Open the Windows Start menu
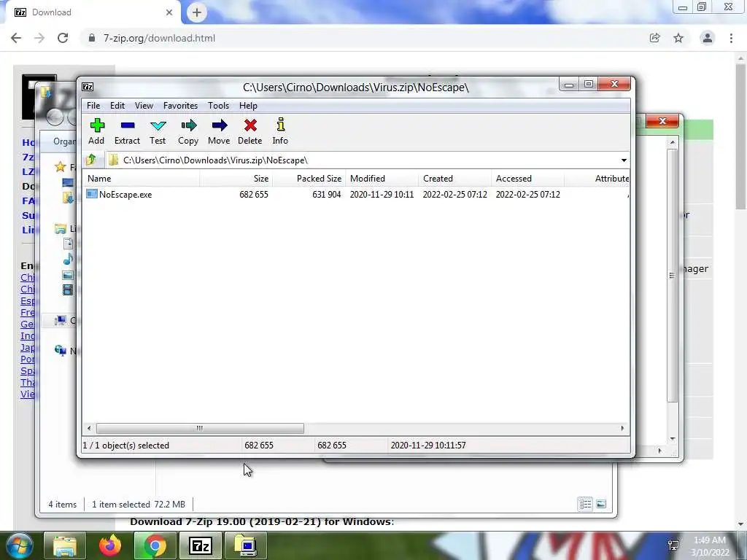 pos(20,545)
